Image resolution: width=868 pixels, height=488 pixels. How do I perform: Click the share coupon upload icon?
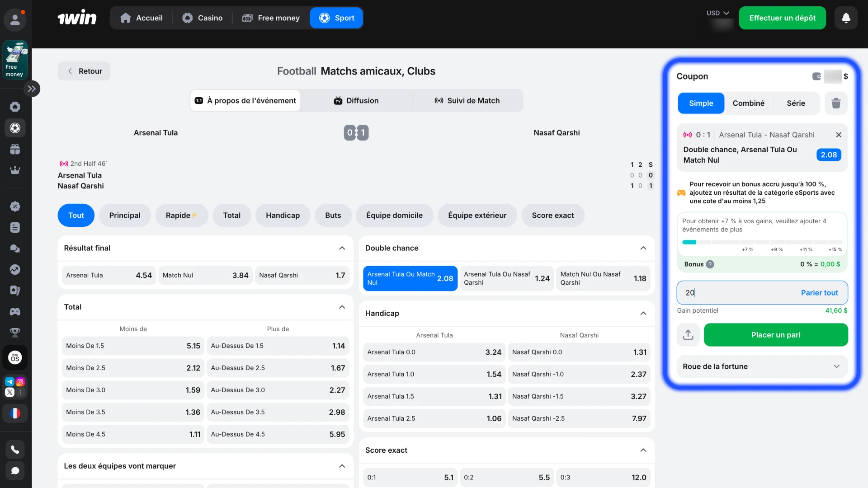coord(688,335)
